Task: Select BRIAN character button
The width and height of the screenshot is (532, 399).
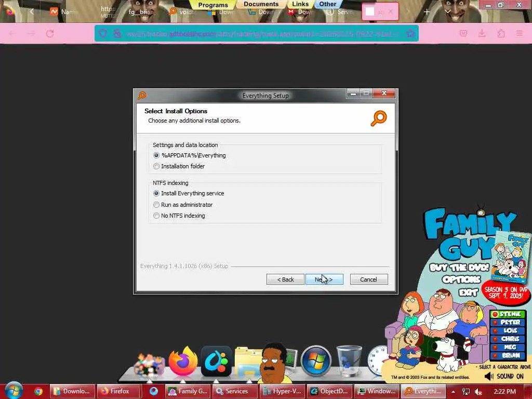Action: pos(508,355)
